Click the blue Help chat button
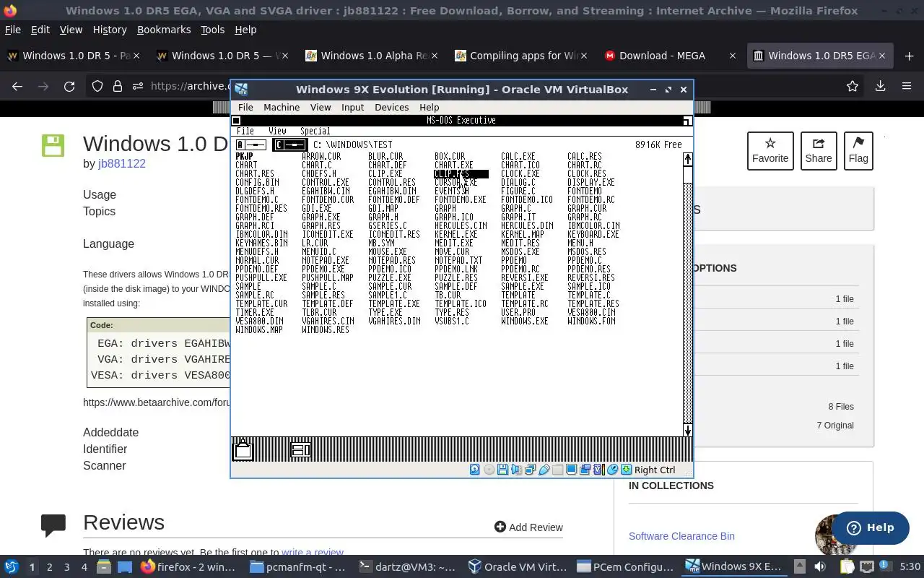The height and width of the screenshot is (578, 924). [870, 527]
